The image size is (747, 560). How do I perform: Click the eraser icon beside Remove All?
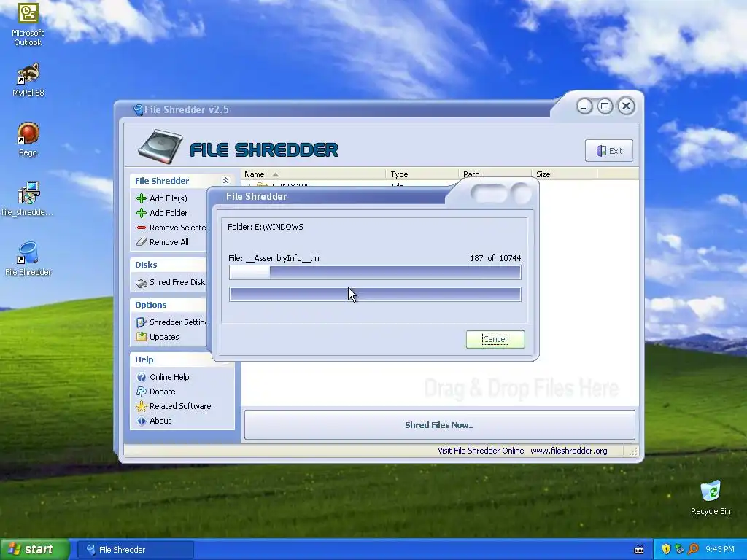[x=142, y=242]
